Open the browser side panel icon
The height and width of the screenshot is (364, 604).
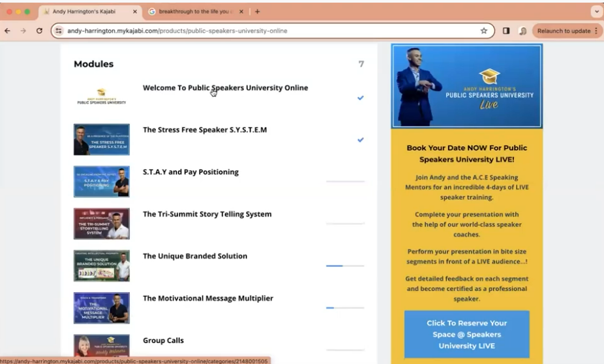pos(506,31)
